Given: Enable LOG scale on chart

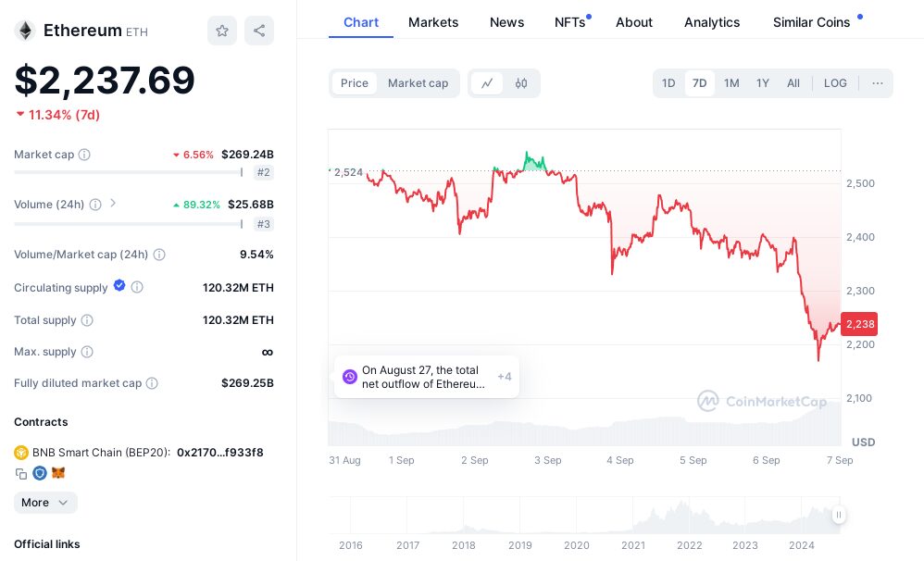Looking at the screenshot, I should 835,83.
